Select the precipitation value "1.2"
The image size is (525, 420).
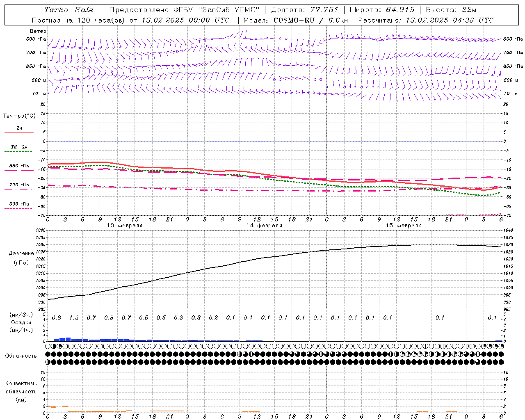(74, 318)
